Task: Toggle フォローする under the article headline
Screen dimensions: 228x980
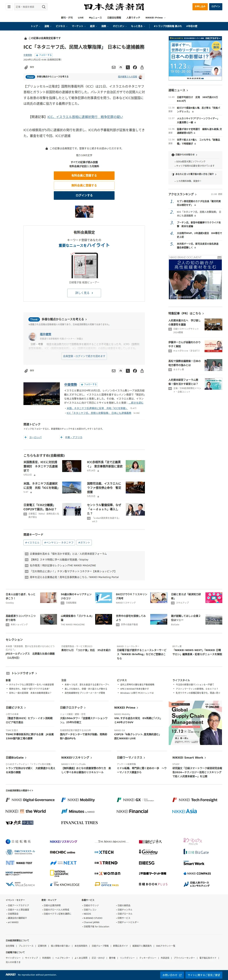Action: (x=44, y=55)
